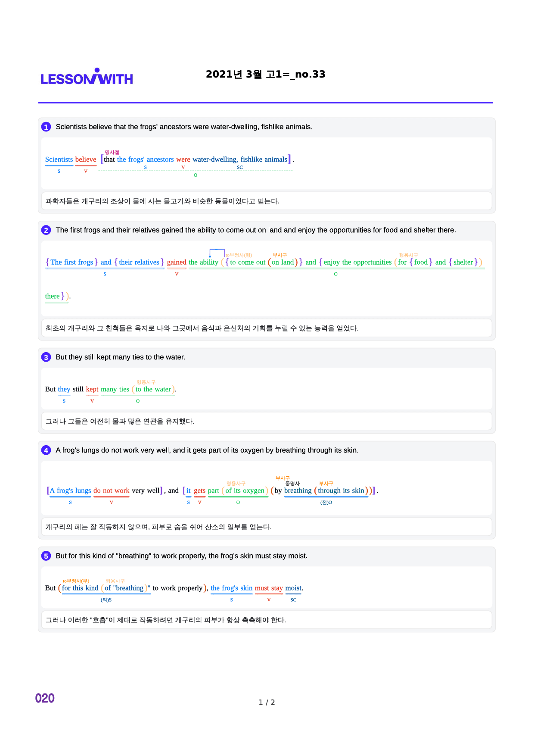Click the red verb 'kept' in sentence three

(x=92, y=389)
